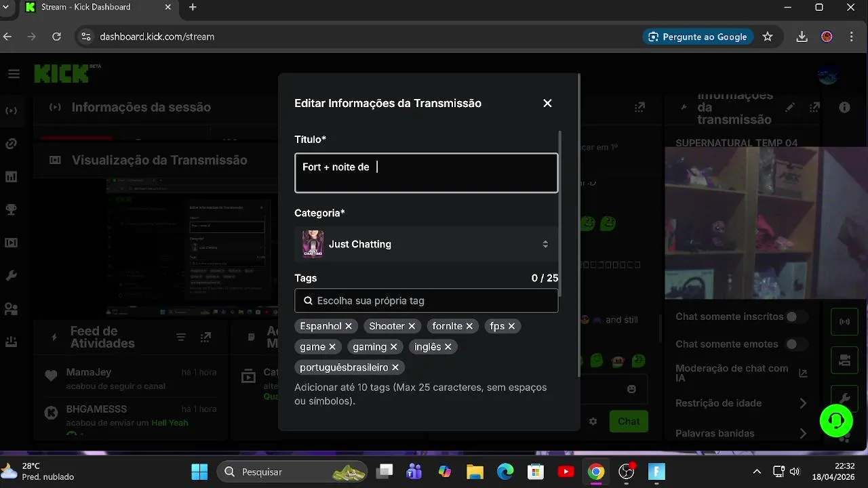Click the broadcast icon in right rail
This screenshot has width=868, height=488.
coord(844,321)
